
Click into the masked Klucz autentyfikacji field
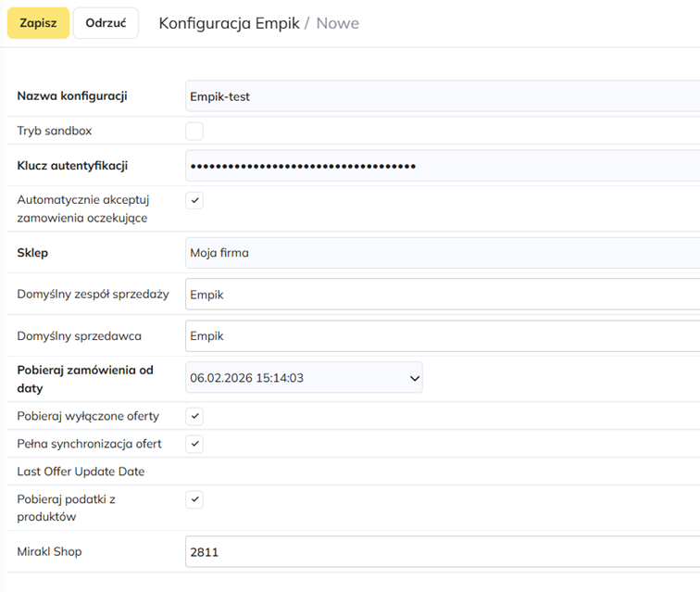click(x=443, y=166)
